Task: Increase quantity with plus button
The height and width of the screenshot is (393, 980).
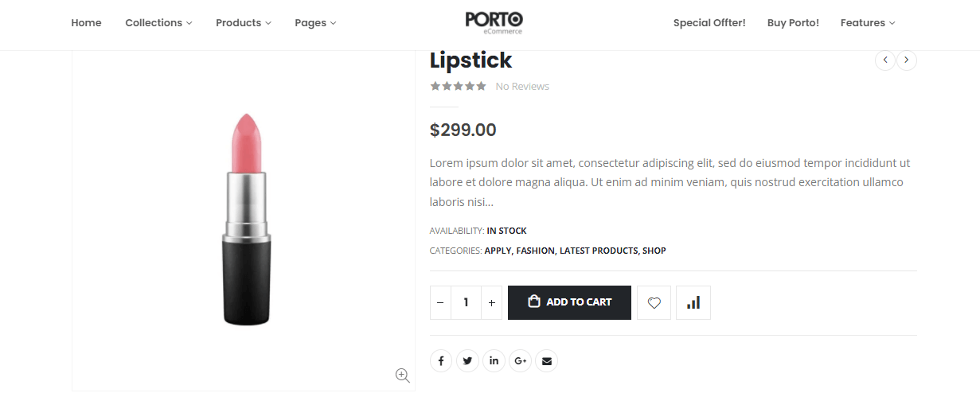Action: pyautogui.click(x=492, y=302)
